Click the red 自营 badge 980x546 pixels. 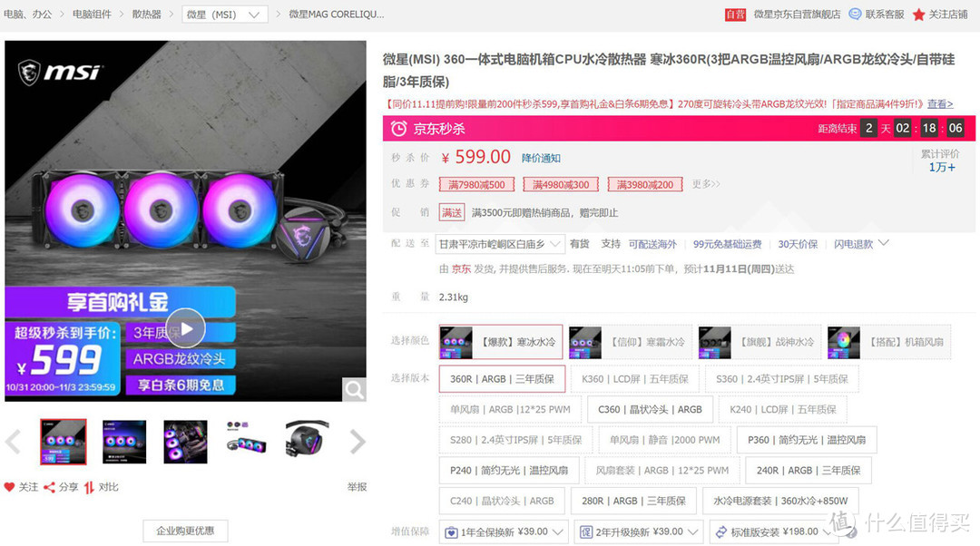[x=735, y=14]
